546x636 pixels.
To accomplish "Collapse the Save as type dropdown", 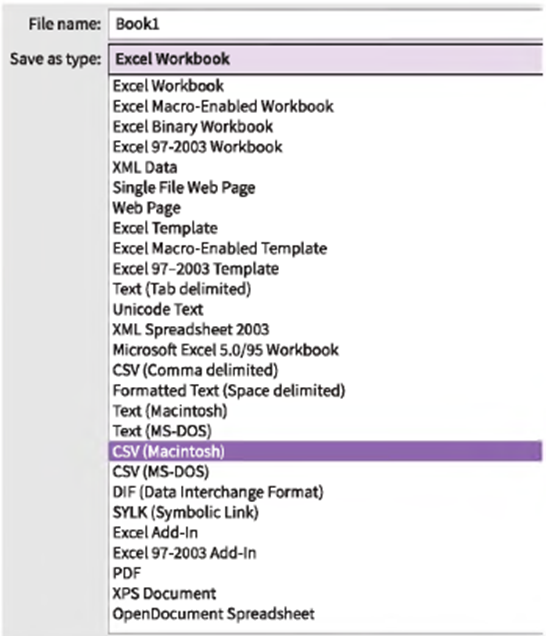I will 326,59.
